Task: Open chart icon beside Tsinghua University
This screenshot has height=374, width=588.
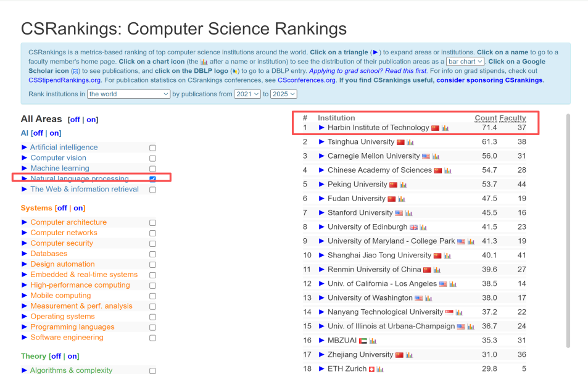Action: 411,142
